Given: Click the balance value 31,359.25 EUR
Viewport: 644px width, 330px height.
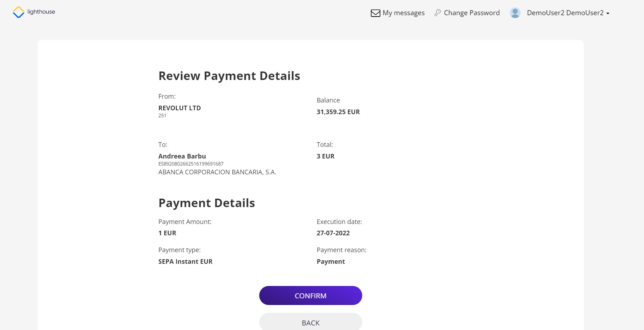Looking at the screenshot, I should (x=338, y=112).
